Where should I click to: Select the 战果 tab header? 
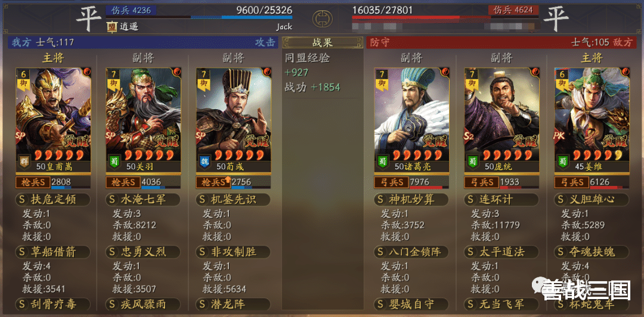pyautogui.click(x=323, y=42)
